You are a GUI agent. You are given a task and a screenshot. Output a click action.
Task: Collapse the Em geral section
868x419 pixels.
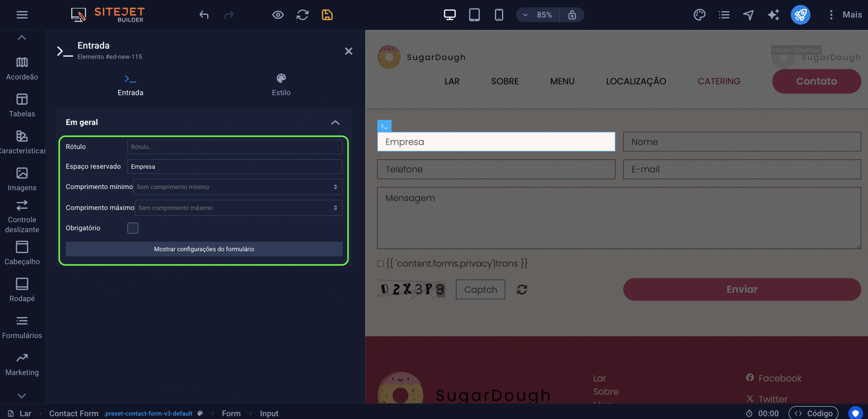335,122
